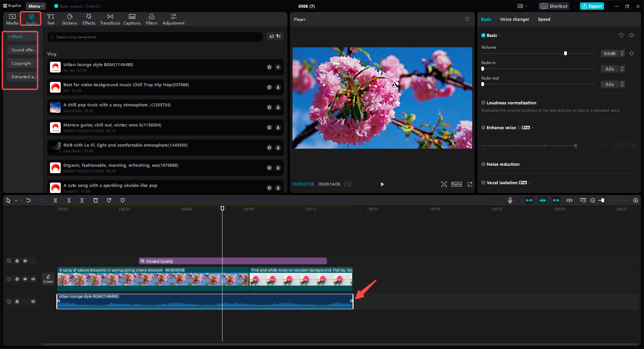This screenshot has width=644, height=349.
Task: Record a voiceover with the microphone icon
Action: click(x=510, y=200)
